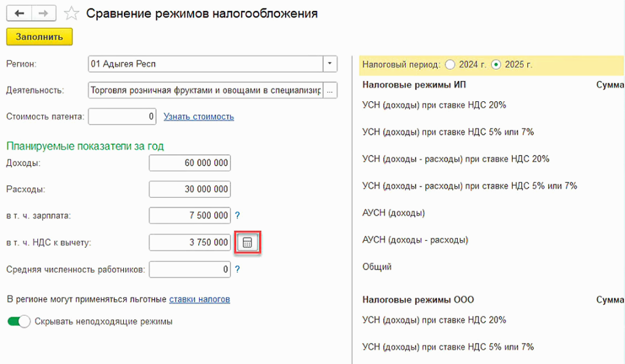
Task: Click the в т. ч. зарплата field
Action: coord(190,215)
